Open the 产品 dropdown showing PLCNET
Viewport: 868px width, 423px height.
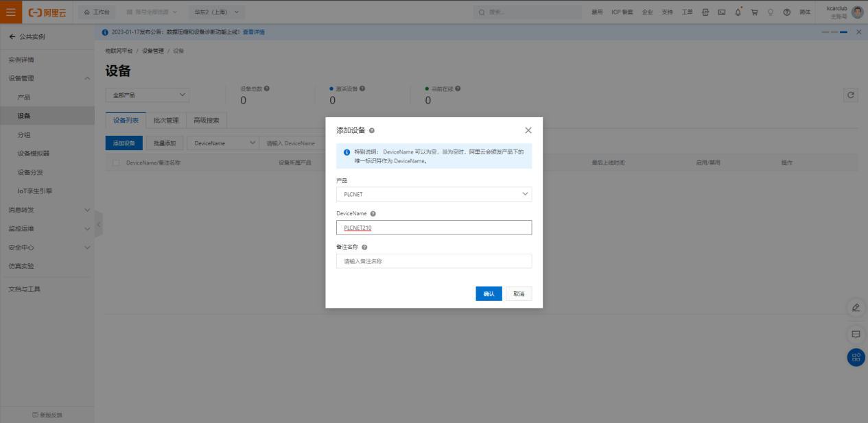(434, 194)
